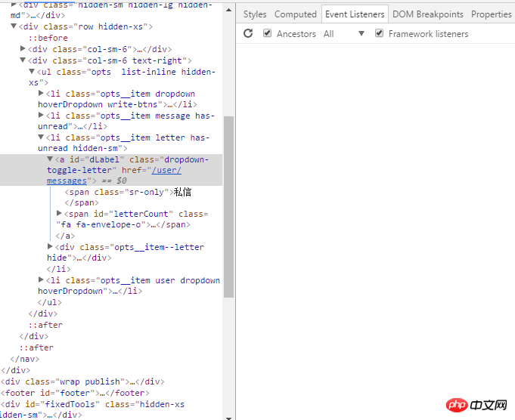Click the DOM tree scrollbar up arrow
This screenshot has width=515, height=420.
[229, 10]
